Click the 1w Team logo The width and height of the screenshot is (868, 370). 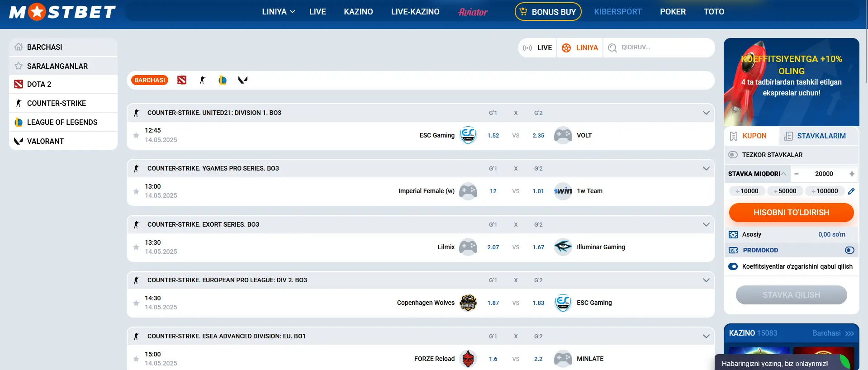(x=563, y=191)
